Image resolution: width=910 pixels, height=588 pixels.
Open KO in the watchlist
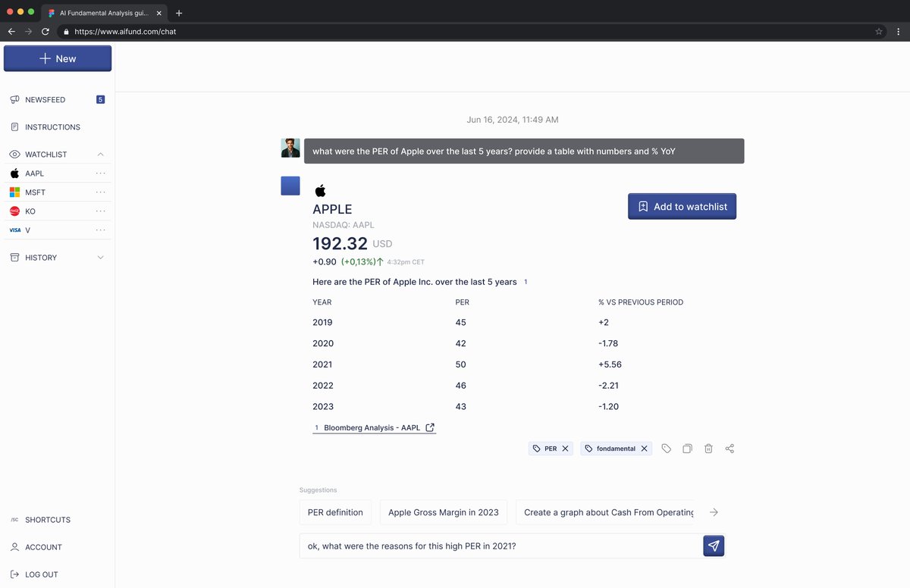tap(30, 211)
